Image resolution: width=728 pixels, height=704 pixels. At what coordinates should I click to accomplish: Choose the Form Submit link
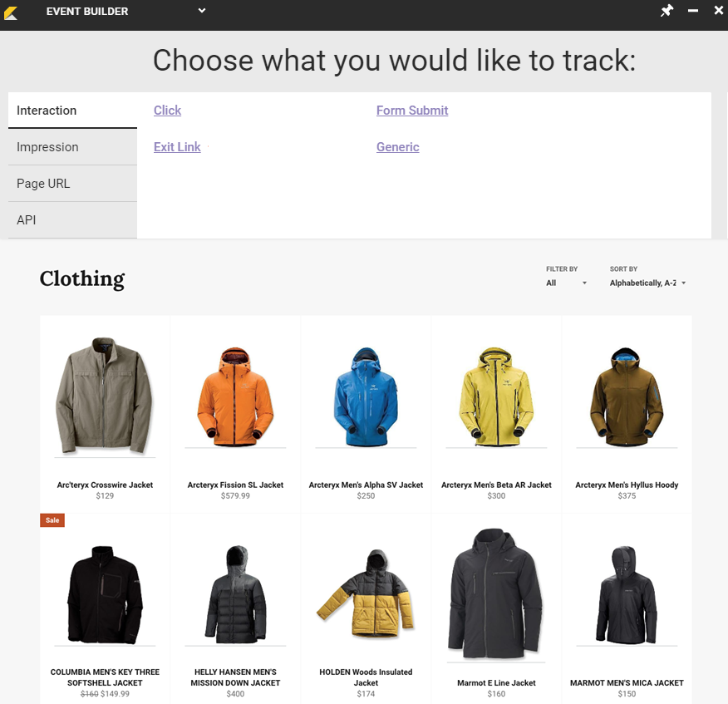pyautogui.click(x=412, y=111)
